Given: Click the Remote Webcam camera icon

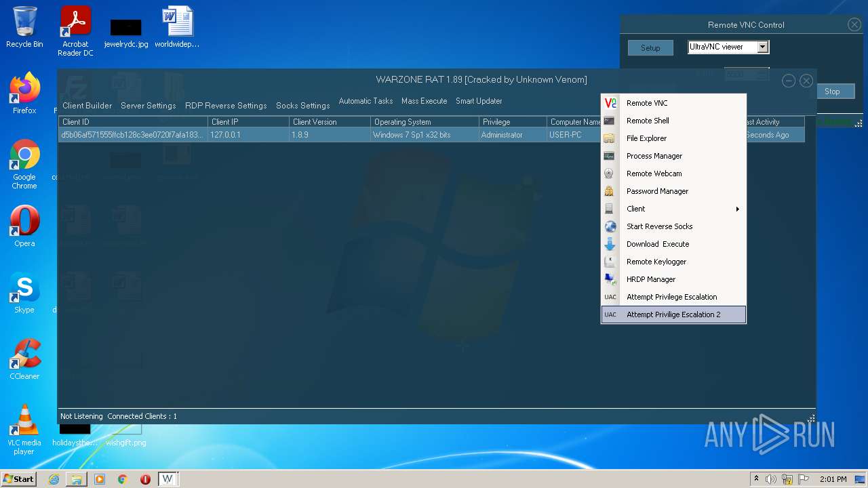Looking at the screenshot, I should coord(610,174).
